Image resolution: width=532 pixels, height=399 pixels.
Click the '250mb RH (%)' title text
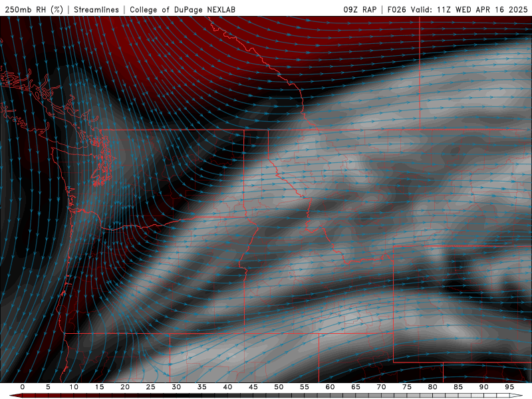point(34,9)
